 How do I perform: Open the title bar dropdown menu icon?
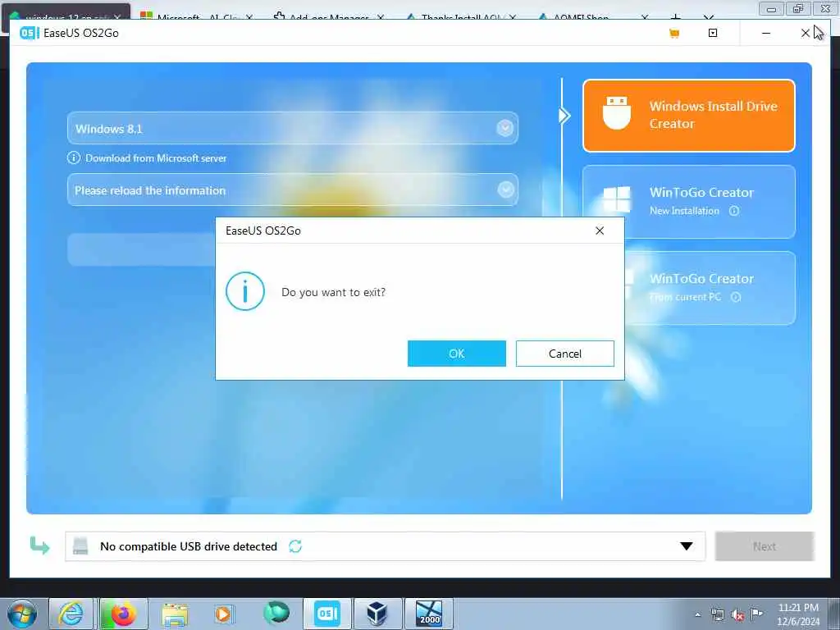click(713, 33)
